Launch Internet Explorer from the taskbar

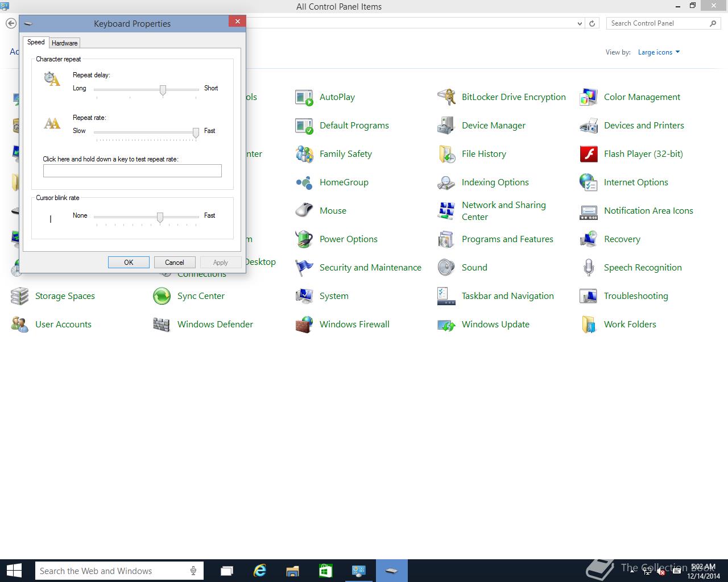tap(260, 571)
